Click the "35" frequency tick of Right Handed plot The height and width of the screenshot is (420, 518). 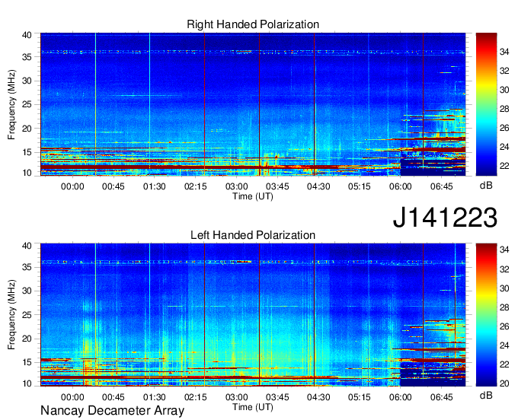pos(27,57)
